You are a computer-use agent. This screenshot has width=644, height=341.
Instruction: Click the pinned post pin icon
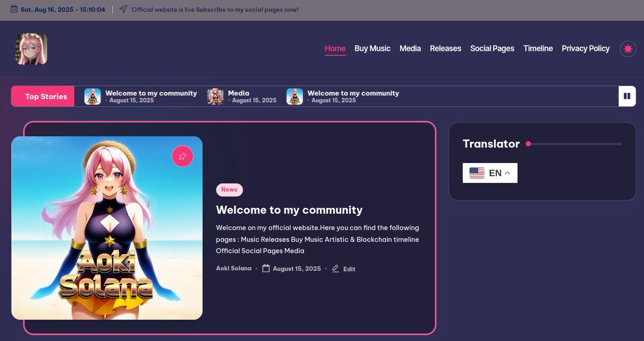182,156
